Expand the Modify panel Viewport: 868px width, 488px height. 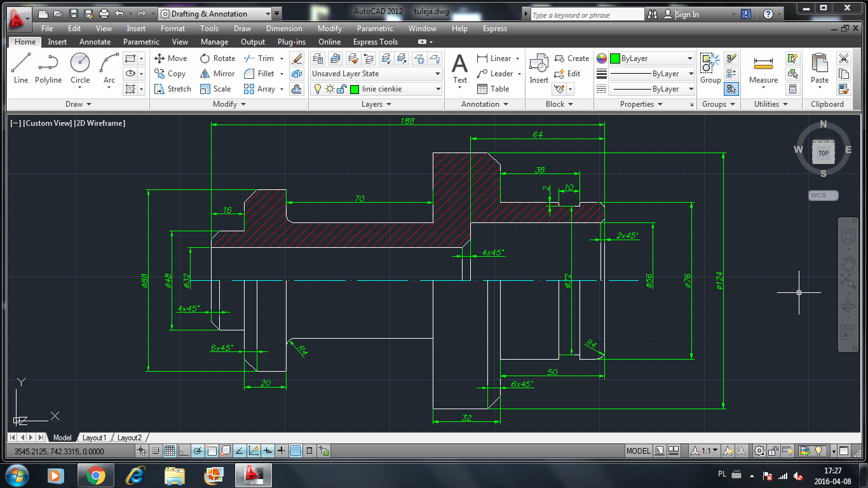tap(229, 104)
